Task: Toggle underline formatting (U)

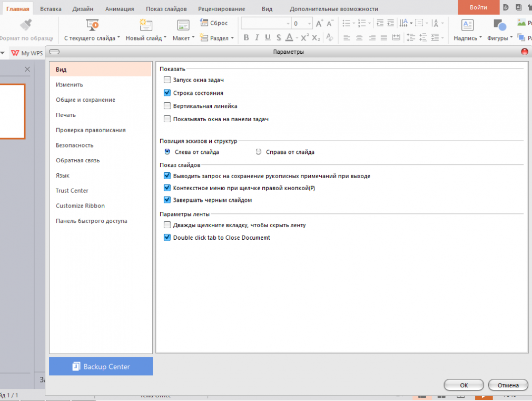Action: [268, 37]
